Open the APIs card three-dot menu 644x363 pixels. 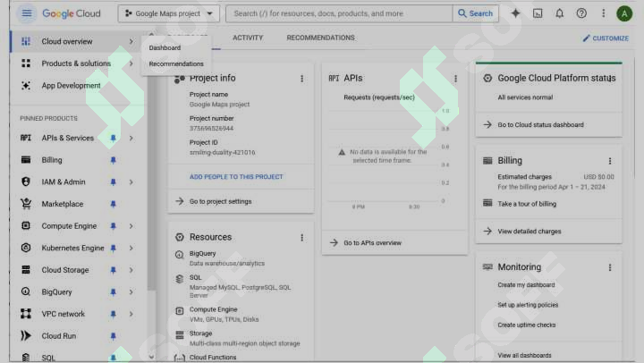click(455, 79)
